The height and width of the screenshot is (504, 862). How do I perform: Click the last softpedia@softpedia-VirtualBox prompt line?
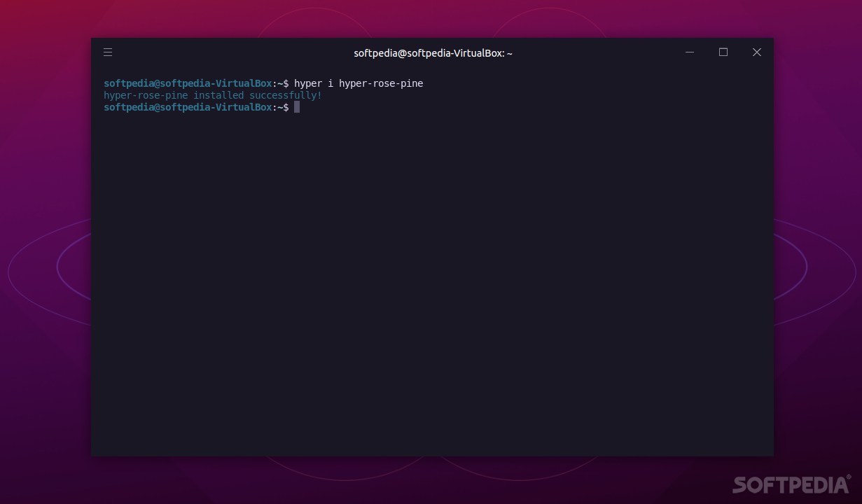(196, 107)
